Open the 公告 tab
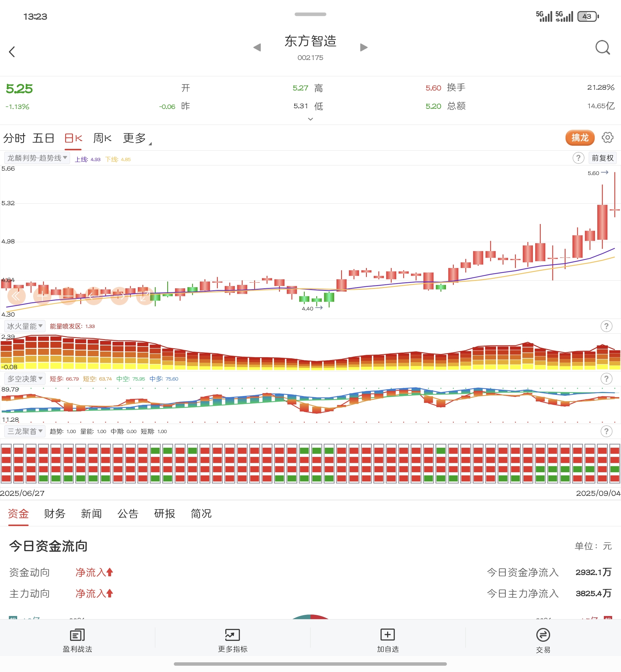This screenshot has height=672, width=621. tap(128, 513)
